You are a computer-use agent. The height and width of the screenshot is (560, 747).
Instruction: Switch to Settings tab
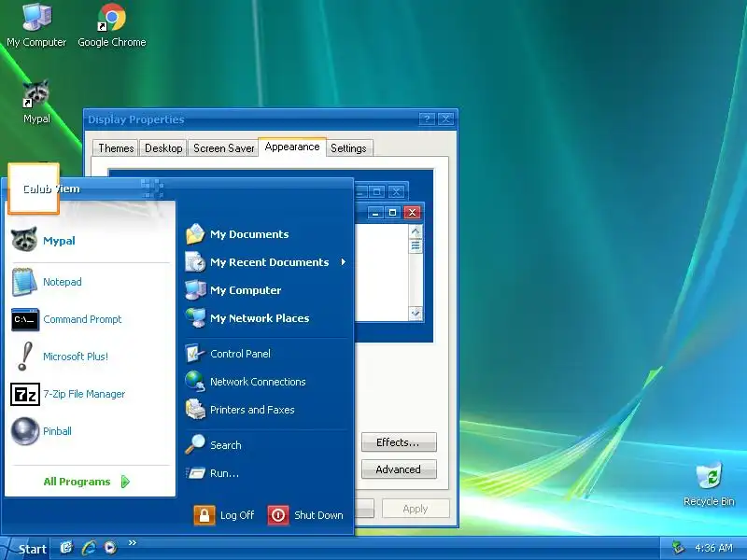(x=348, y=148)
